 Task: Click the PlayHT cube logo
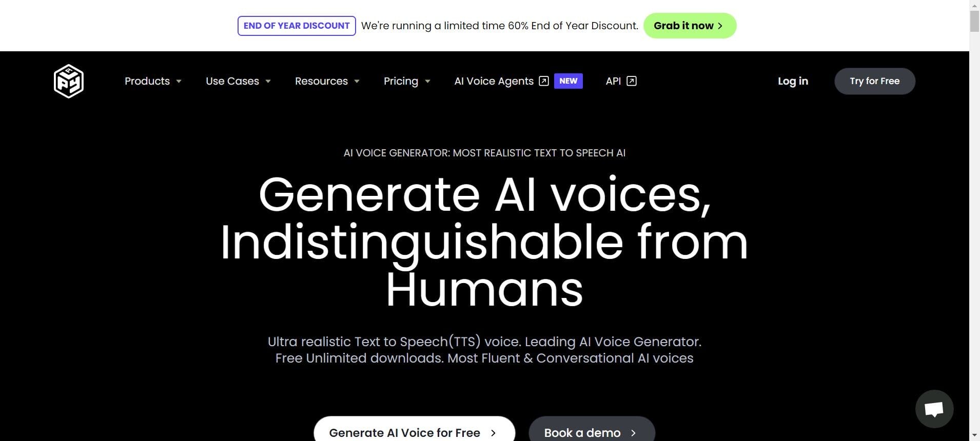pyautogui.click(x=68, y=81)
